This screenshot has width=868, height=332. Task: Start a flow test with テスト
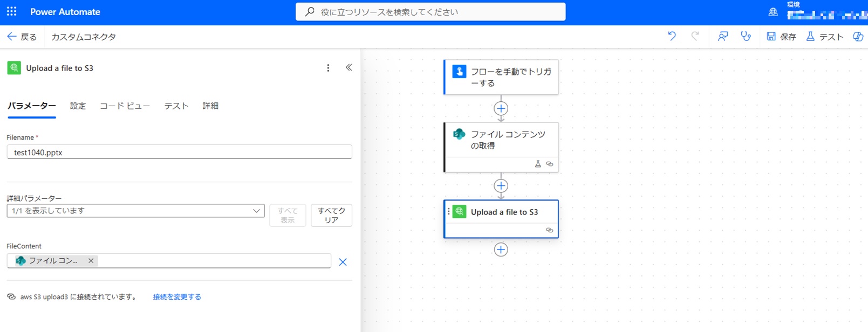825,37
